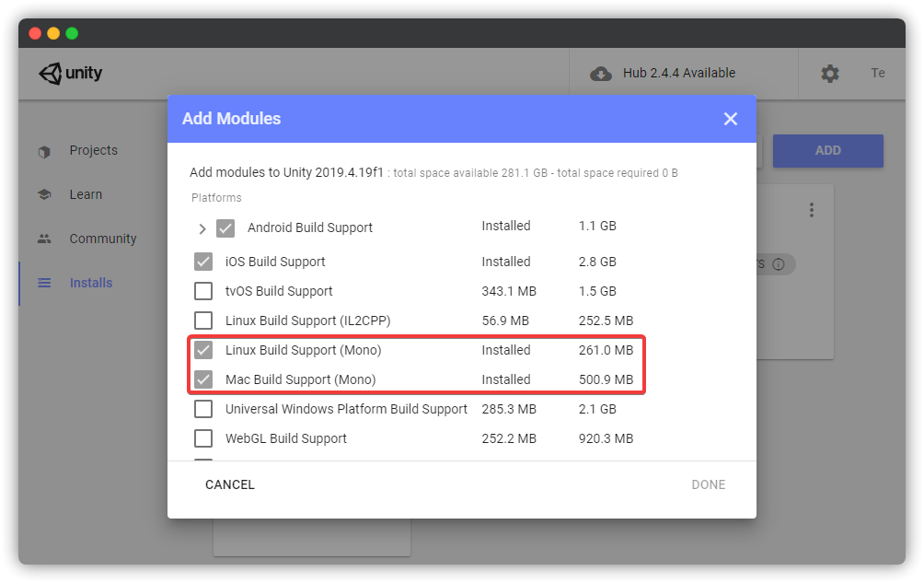Open settings via the gear icon
Image resolution: width=924 pixels, height=583 pixels.
point(830,74)
